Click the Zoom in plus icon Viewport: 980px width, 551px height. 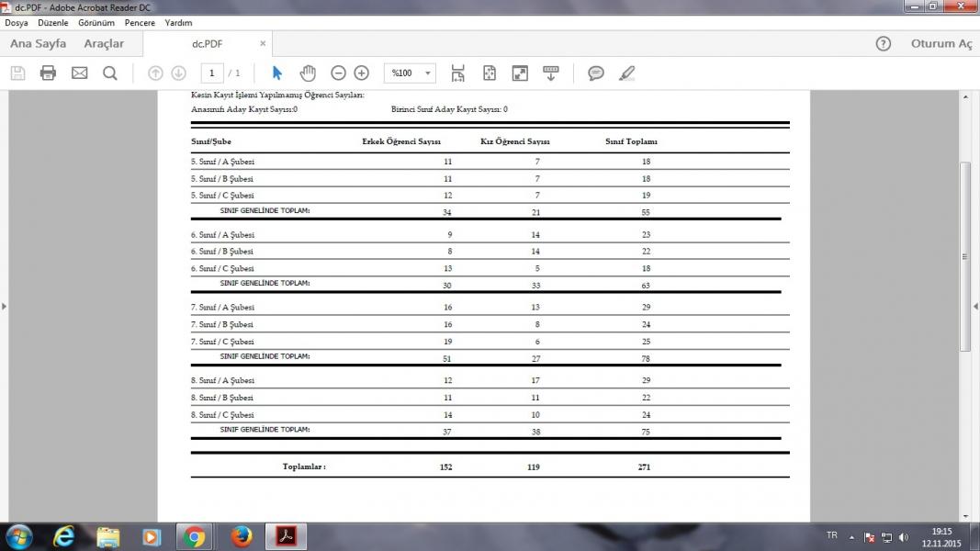tap(362, 73)
